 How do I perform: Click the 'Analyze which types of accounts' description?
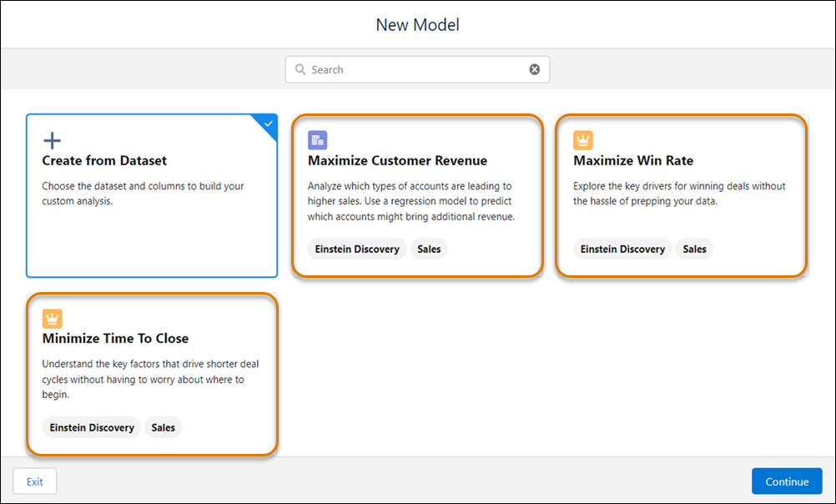coord(411,201)
